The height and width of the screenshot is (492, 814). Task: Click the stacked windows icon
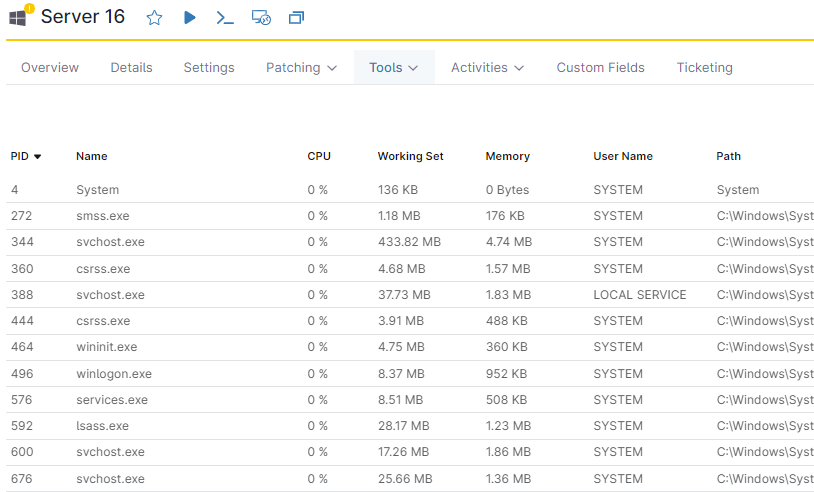296,18
